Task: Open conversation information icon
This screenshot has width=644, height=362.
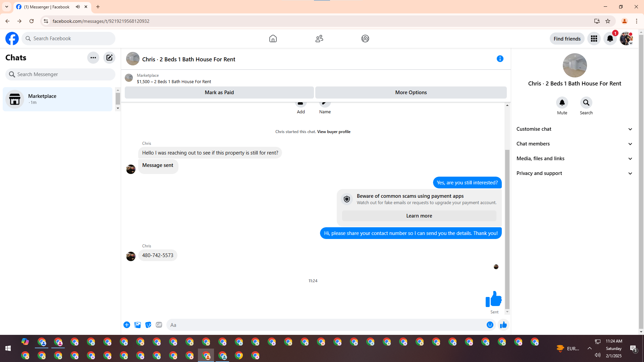Action: tap(500, 59)
